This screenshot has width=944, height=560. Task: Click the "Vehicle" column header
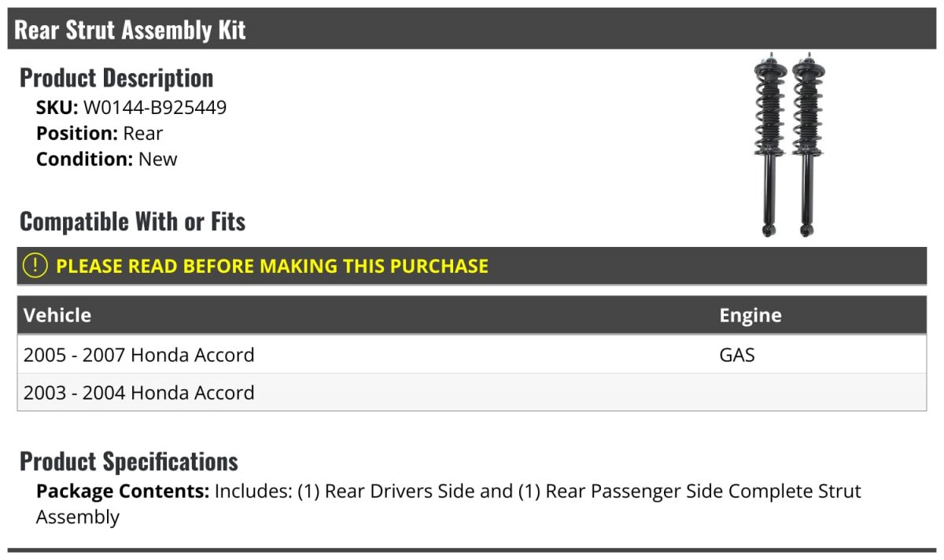[x=57, y=315]
